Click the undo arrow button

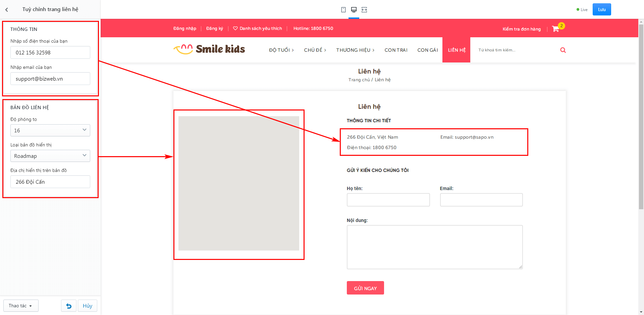(x=69, y=306)
